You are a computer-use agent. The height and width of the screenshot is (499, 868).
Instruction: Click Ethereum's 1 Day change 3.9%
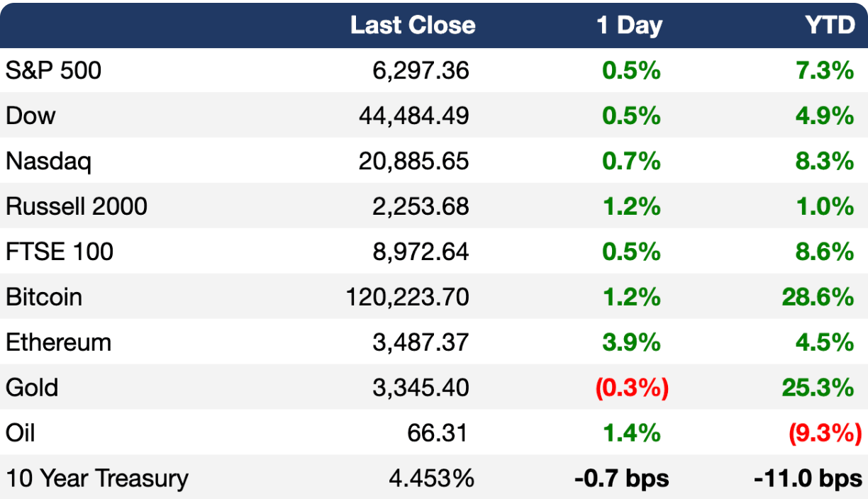(x=632, y=342)
